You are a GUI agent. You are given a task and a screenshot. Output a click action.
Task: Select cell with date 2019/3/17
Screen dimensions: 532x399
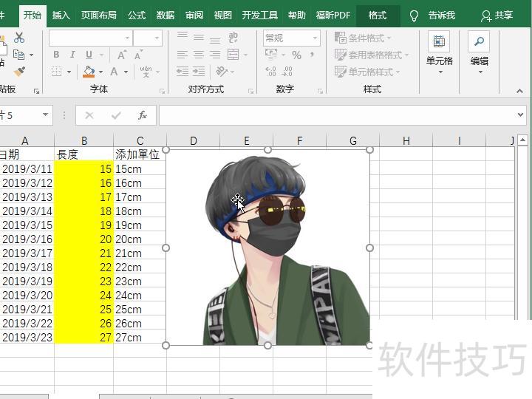(27, 253)
